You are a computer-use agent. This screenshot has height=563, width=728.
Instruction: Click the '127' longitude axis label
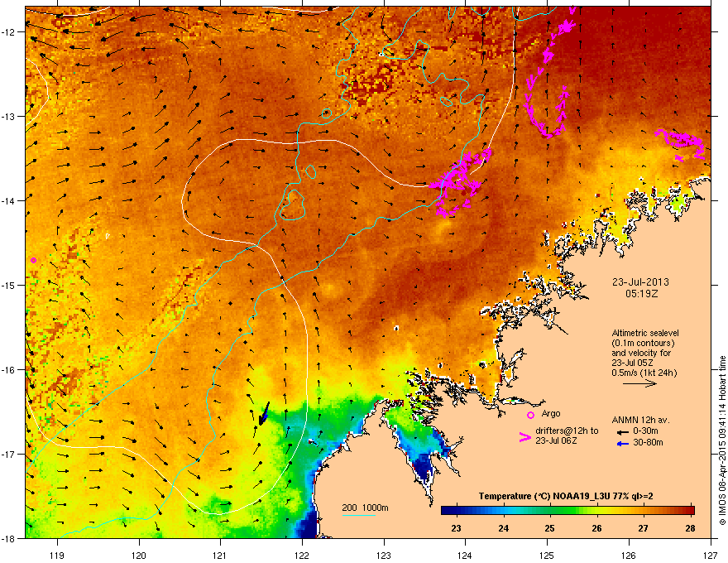click(x=711, y=555)
